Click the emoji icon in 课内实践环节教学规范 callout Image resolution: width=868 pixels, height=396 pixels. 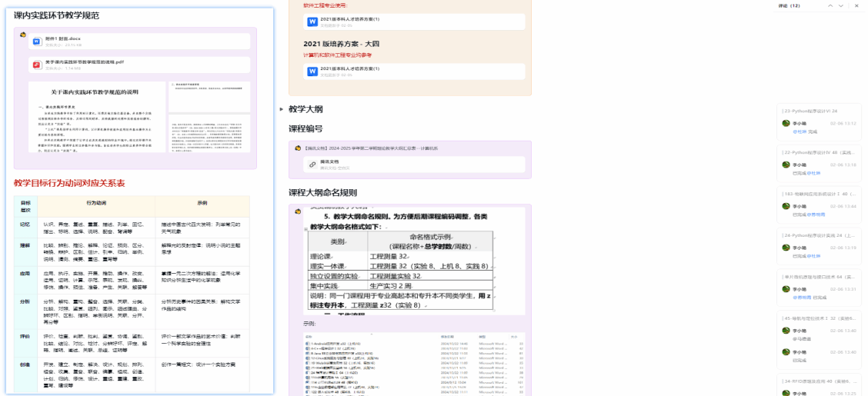pos(22,35)
